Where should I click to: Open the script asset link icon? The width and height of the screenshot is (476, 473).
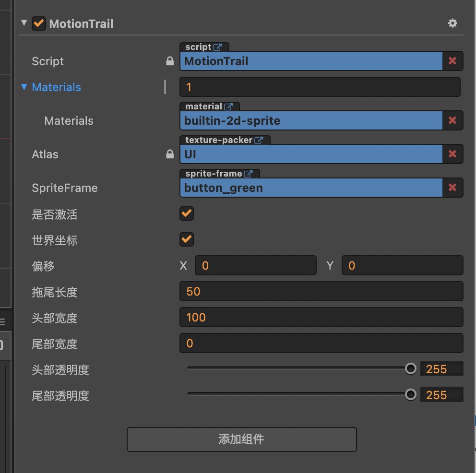click(218, 47)
